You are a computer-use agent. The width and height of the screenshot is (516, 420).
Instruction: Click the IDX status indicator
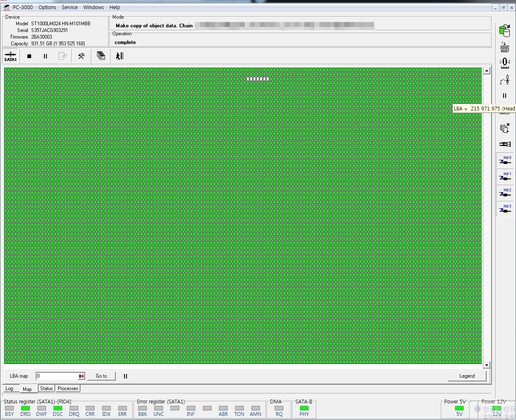(x=106, y=408)
